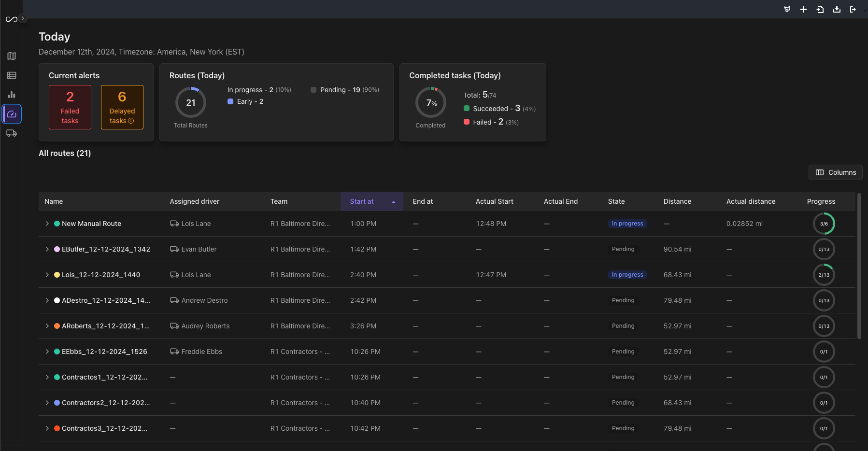Image resolution: width=868 pixels, height=451 pixels.
Task: Sort by the Start at column header
Action: pos(372,201)
